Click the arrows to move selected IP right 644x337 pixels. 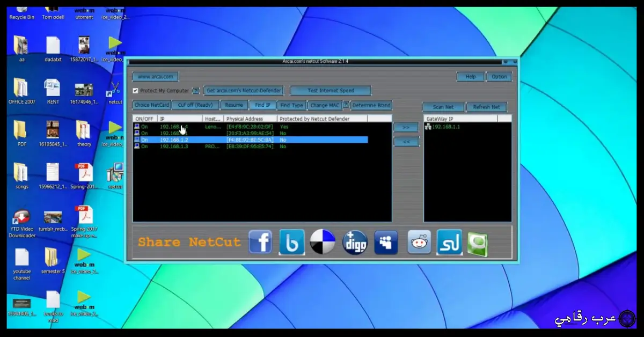point(406,127)
